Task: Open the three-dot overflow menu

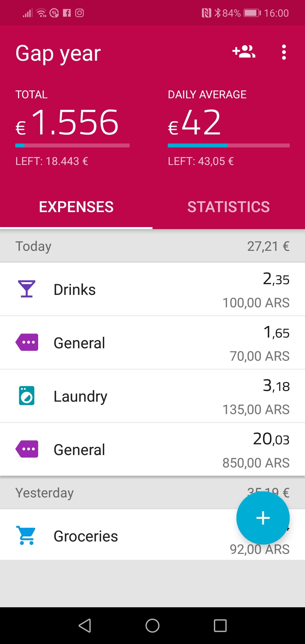Action: click(284, 52)
